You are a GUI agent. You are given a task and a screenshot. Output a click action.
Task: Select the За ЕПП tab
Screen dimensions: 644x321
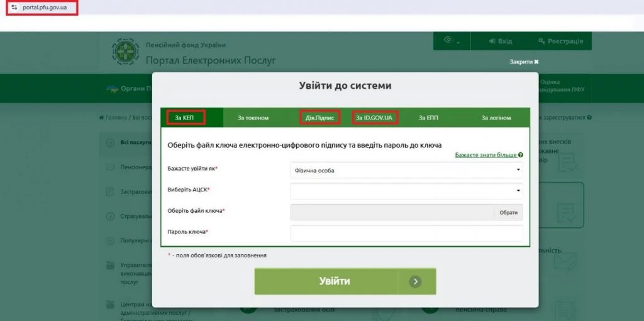(428, 118)
